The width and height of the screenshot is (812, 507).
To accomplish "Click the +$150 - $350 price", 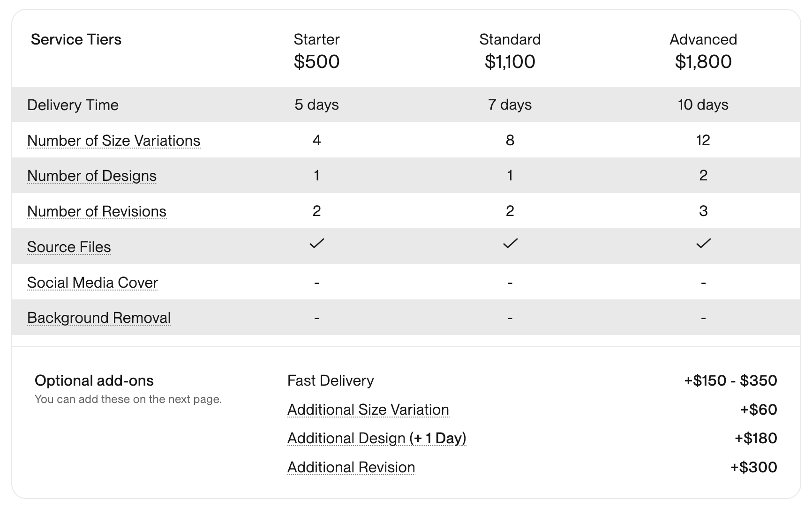I will tap(730, 380).
